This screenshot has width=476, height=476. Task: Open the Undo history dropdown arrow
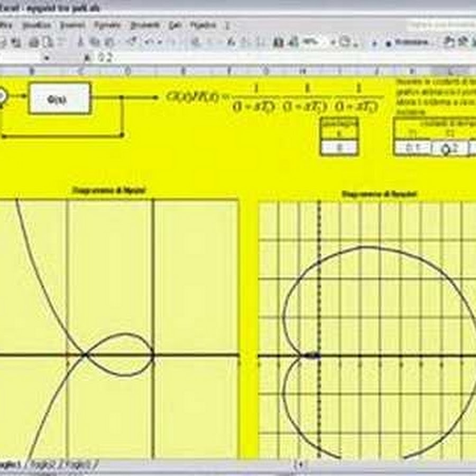tap(160, 42)
